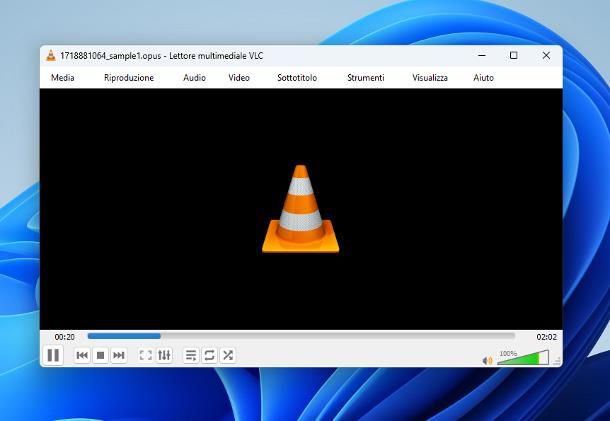The width and height of the screenshot is (610, 421).
Task: Click the total time 02:02 label
Action: pyautogui.click(x=546, y=337)
